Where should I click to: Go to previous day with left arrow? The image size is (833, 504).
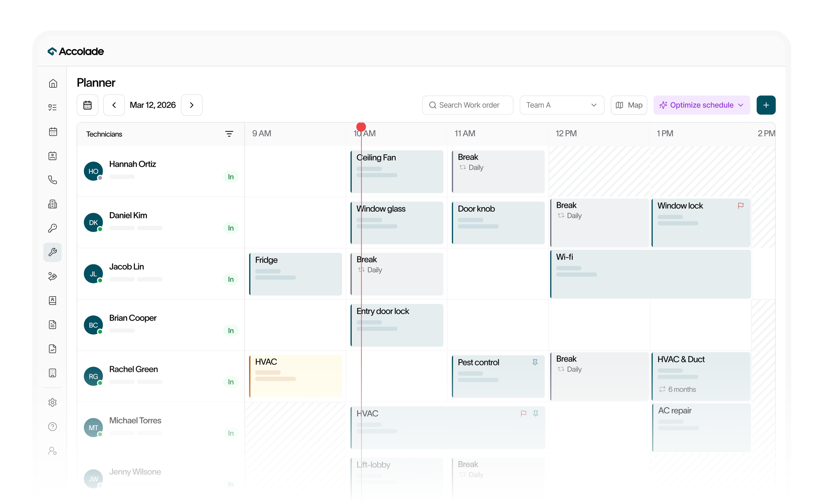coord(114,105)
